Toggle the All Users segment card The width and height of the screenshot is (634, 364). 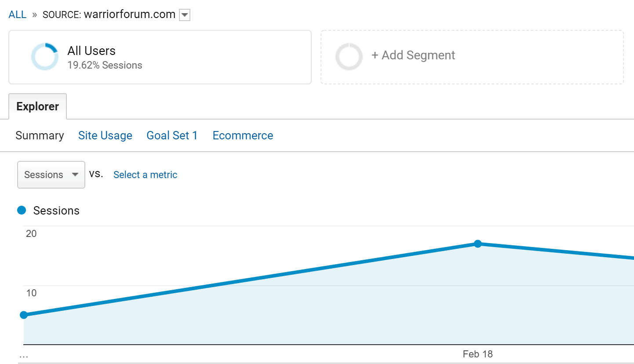pyautogui.click(x=160, y=57)
